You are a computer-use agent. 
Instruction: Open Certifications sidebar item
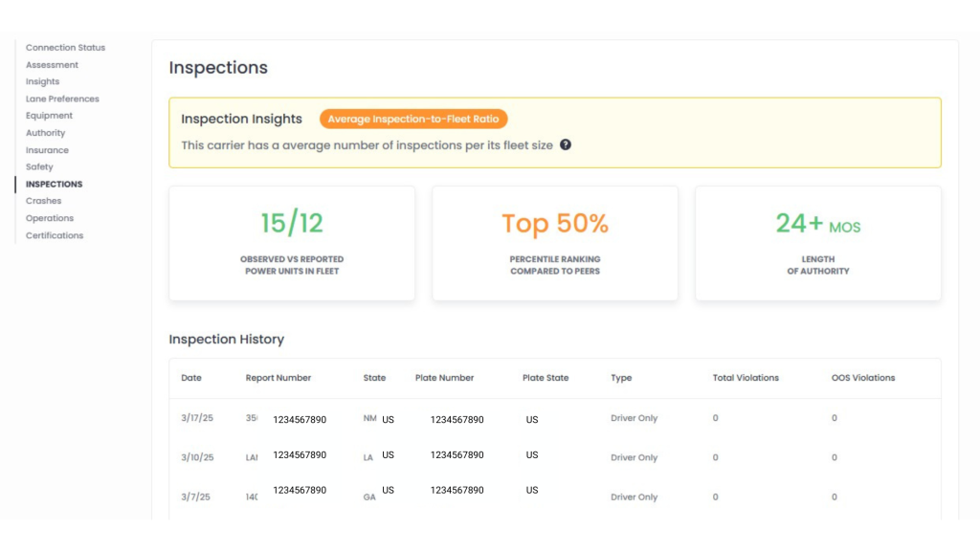(x=55, y=235)
